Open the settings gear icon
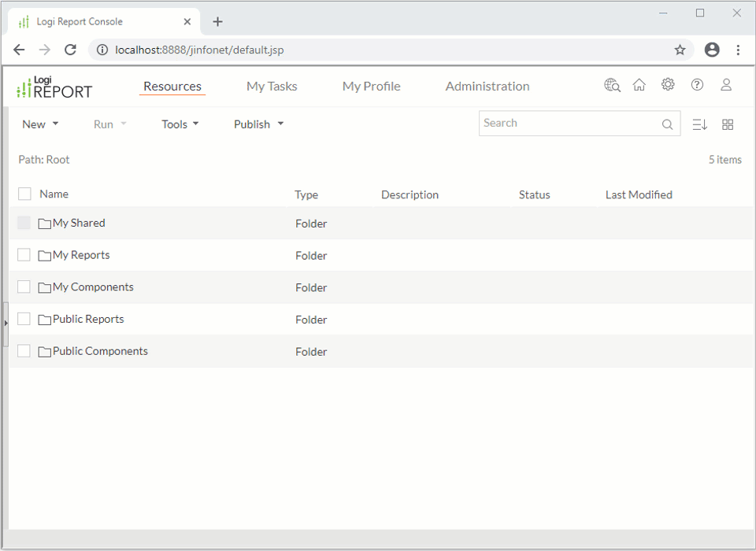 pyautogui.click(x=668, y=84)
